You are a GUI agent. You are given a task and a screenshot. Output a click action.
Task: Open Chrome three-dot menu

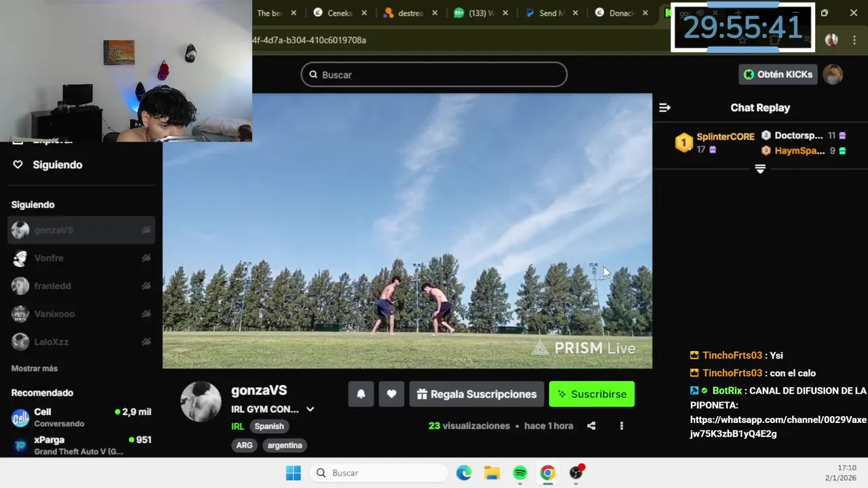click(853, 40)
